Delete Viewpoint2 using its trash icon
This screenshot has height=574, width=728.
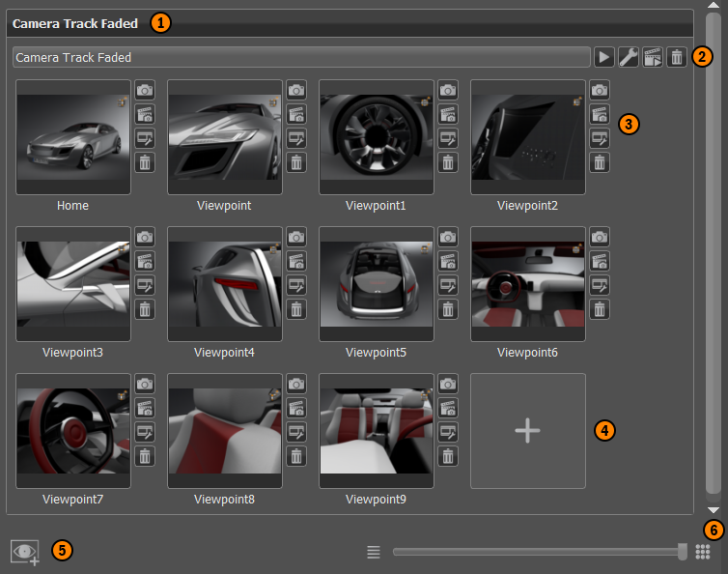click(x=600, y=162)
